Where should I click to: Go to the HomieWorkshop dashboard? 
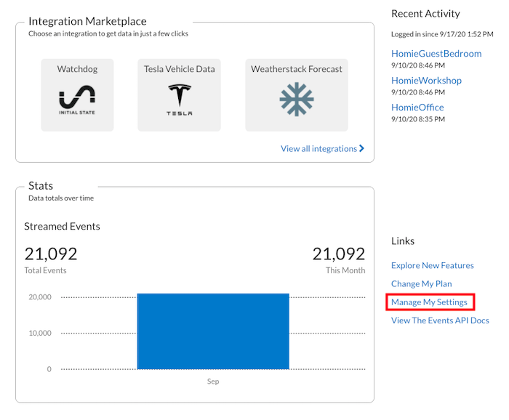click(426, 81)
